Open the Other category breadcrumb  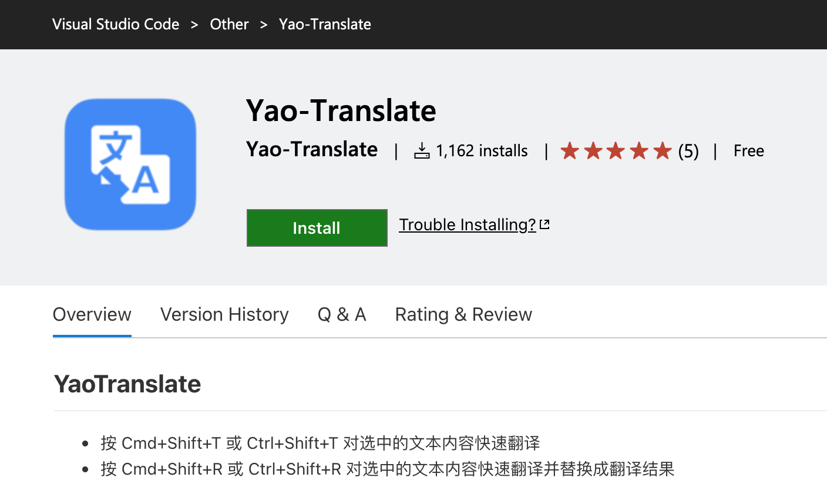pos(229,24)
